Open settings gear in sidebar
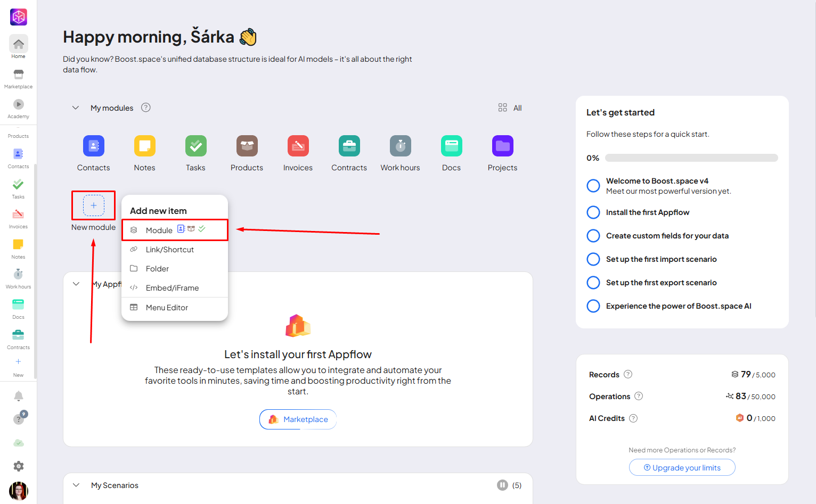Screen dimensions: 816x504 [x=19, y=466]
